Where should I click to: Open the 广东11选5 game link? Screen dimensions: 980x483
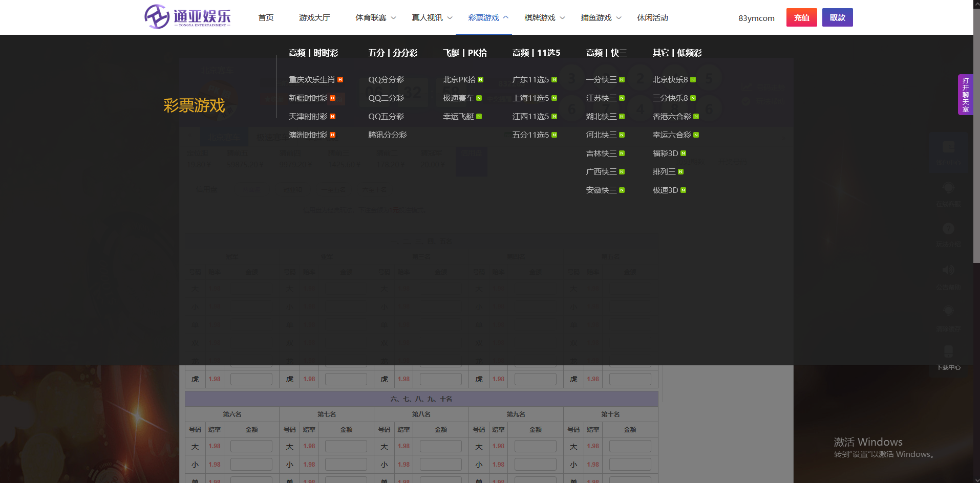point(530,80)
